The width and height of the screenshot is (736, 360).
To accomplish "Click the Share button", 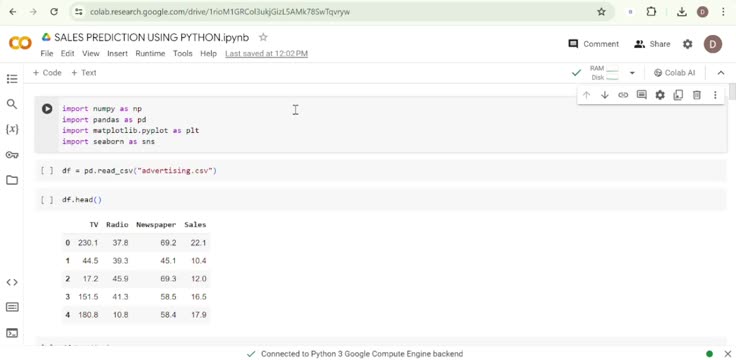I will 652,44.
